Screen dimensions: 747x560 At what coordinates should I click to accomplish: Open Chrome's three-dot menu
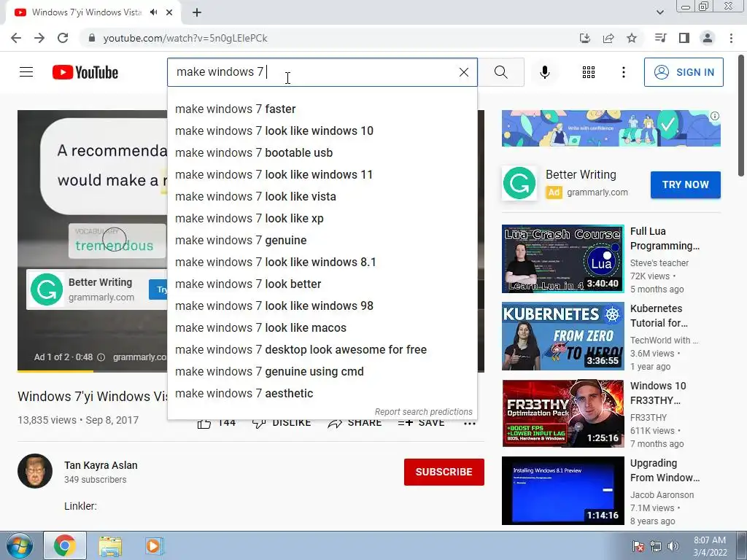coord(731,38)
